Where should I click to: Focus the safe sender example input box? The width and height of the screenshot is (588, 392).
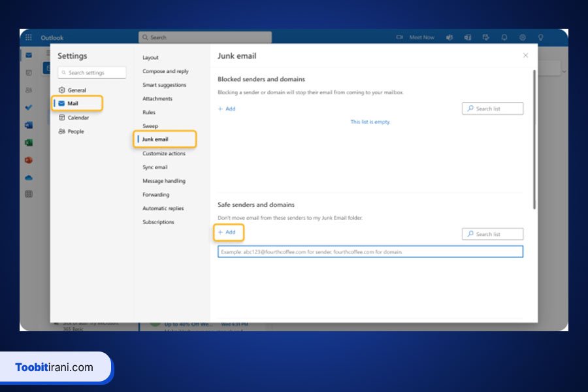pos(370,252)
